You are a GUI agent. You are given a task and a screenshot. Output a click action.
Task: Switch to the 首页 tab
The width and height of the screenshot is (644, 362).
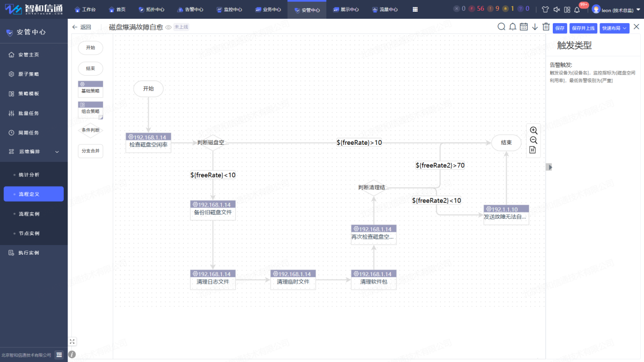[117, 10]
